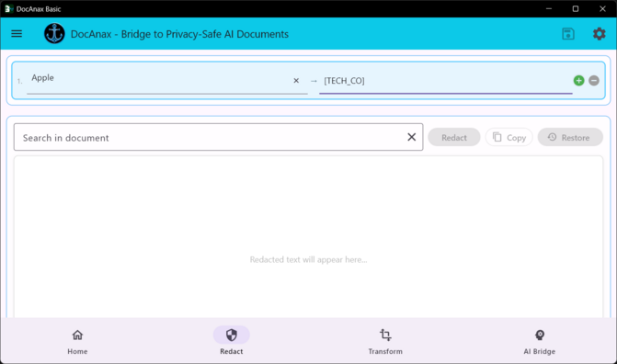Clear the Search in document field
The width and height of the screenshot is (617, 364).
pos(411,137)
